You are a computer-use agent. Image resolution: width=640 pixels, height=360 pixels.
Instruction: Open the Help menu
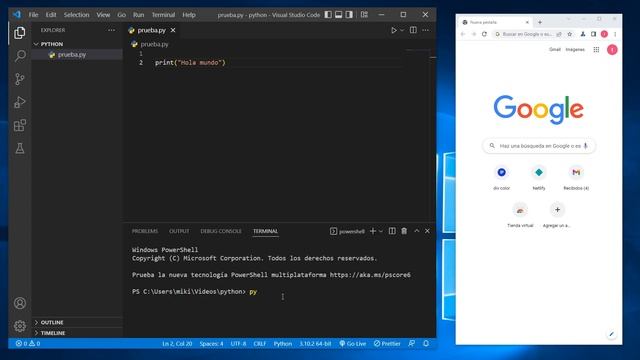pyautogui.click(x=189, y=15)
